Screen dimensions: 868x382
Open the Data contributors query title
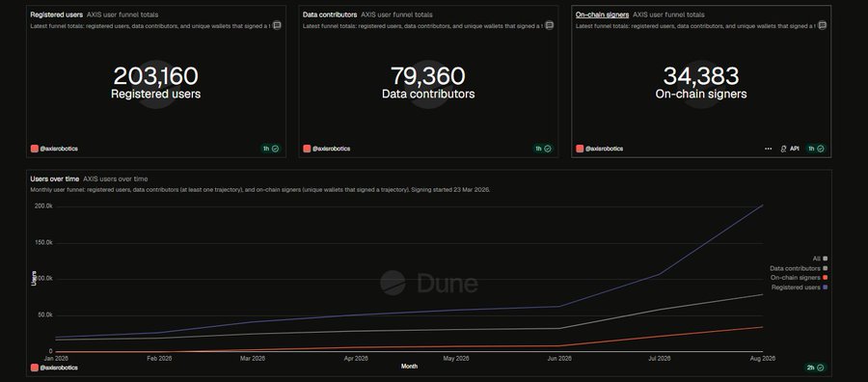330,14
